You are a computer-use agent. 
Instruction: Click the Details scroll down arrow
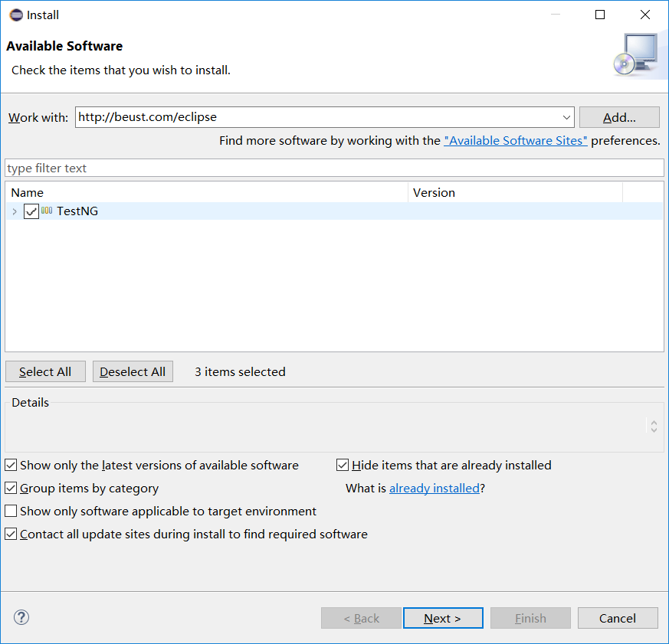point(654,430)
